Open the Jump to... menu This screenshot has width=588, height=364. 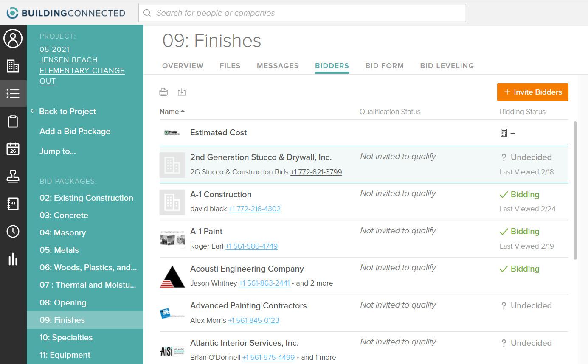click(x=58, y=151)
